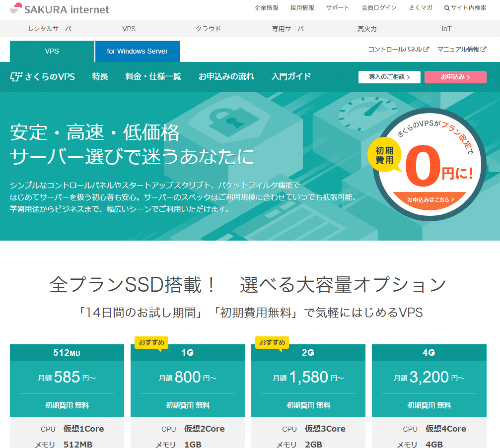Click external link icon beside マニュアル情報
The height and width of the screenshot is (448, 500).
(x=483, y=49)
